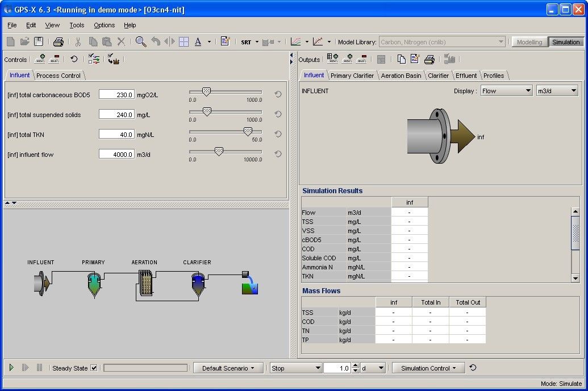
Task: Click the Paste clipboard icon
Action: click(107, 41)
